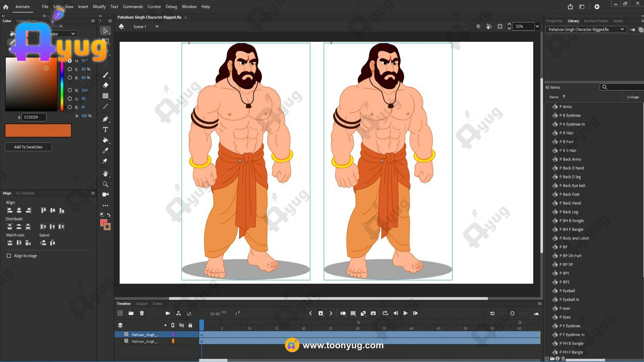Click the orange color preview swatch

(x=38, y=130)
